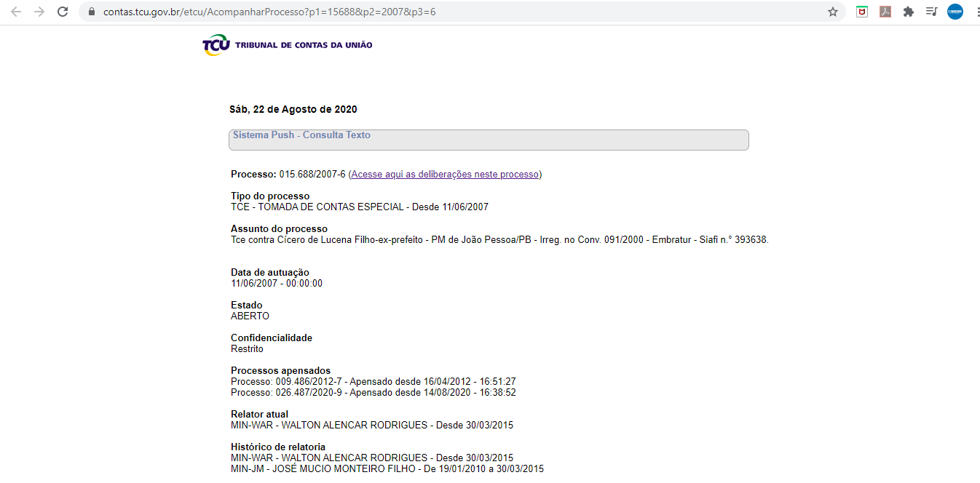Open the Extensions puzzle menu
980x483 pixels.
coord(909,12)
